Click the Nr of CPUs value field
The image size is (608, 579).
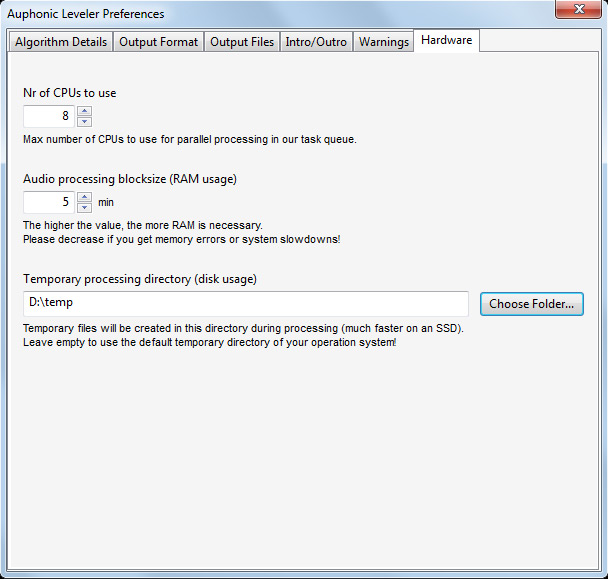tap(48, 116)
